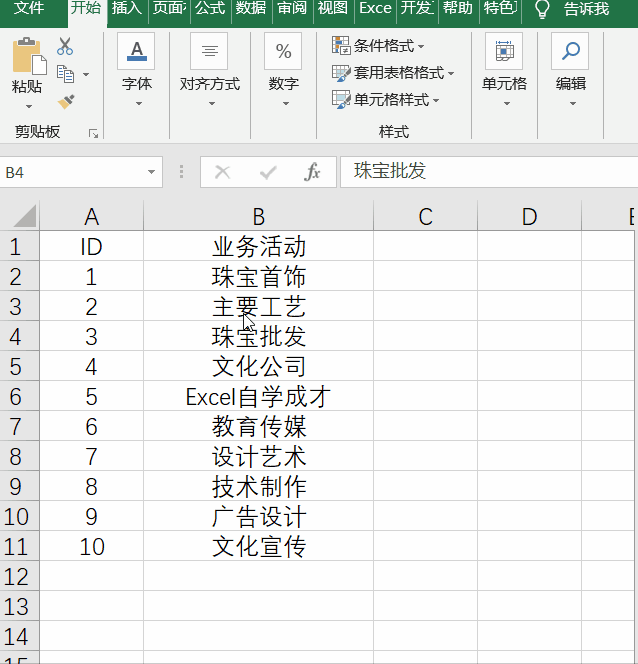Expand the 字体 group dropdown arrow
The image size is (638, 664).
tap(139, 103)
